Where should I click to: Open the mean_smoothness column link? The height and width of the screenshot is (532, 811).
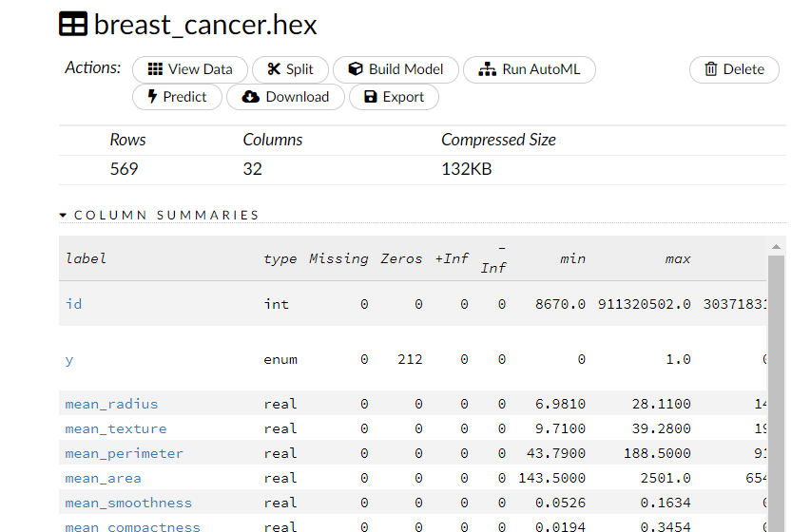(x=128, y=503)
